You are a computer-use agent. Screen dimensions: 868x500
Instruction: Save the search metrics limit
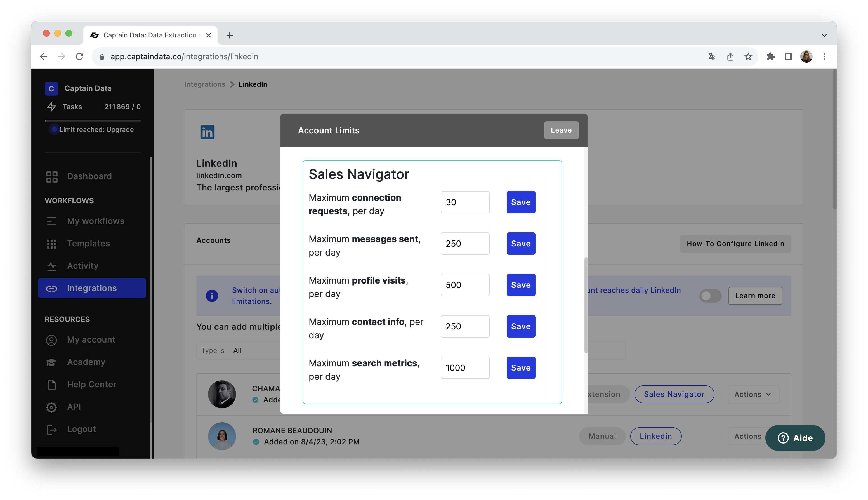point(520,367)
